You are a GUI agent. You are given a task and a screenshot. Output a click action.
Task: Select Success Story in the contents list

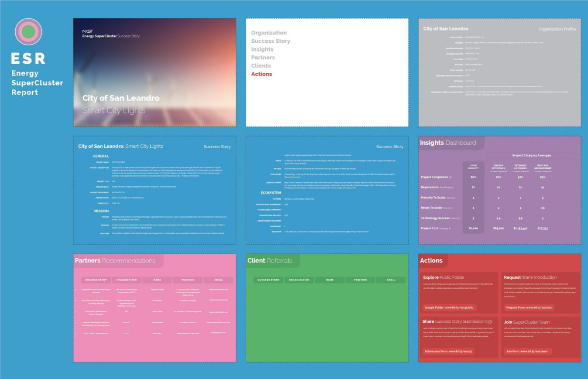(x=271, y=41)
